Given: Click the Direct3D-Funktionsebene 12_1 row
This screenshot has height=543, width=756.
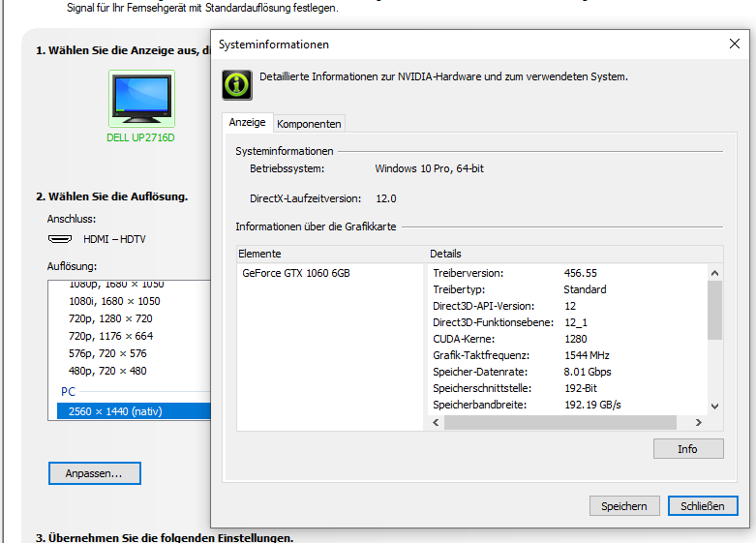Looking at the screenshot, I should [567, 322].
